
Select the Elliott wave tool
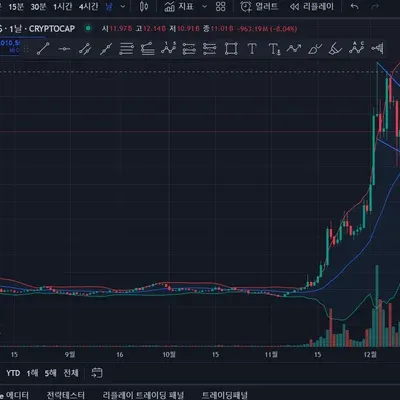356,48
